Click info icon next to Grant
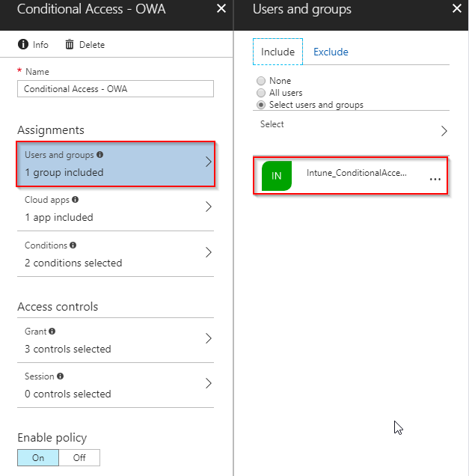Viewport: 469px width, 476px height. 52,331
